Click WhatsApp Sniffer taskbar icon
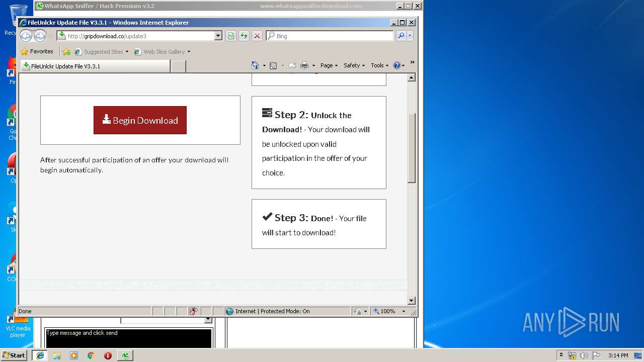 tap(125, 355)
